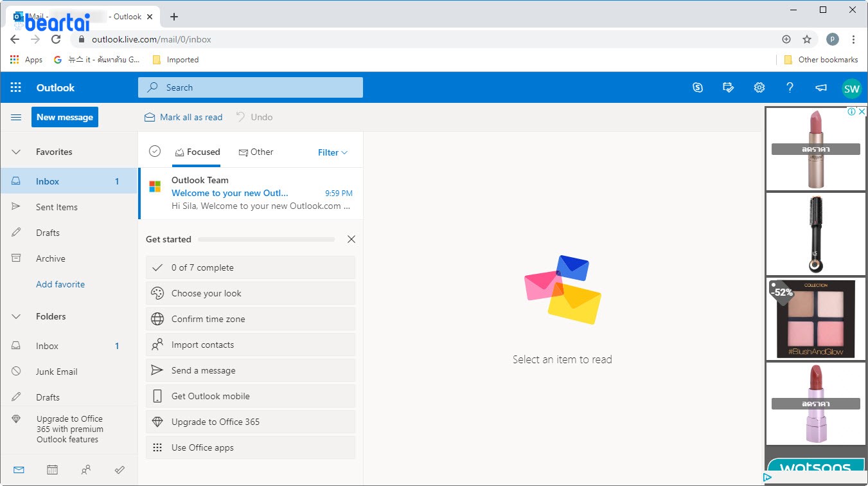Close the ad with its X icon

[862, 111]
